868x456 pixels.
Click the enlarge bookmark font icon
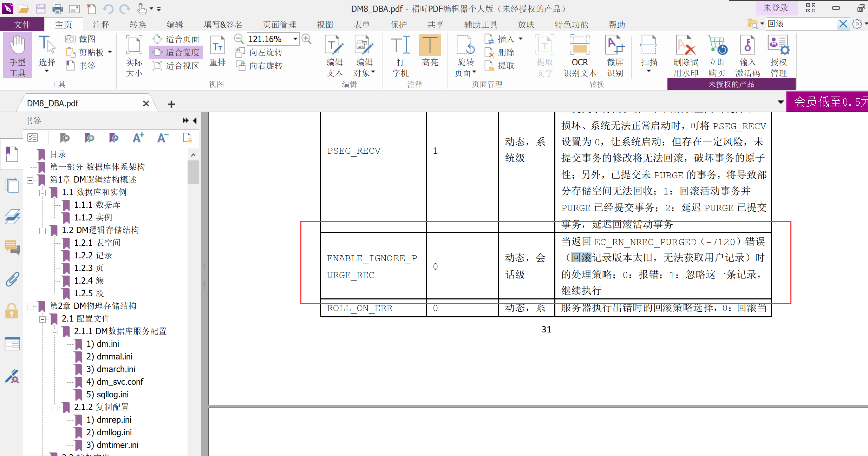[138, 138]
